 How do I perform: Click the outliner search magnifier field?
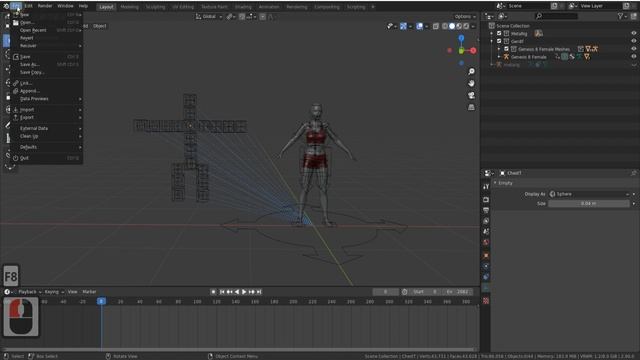tap(556, 16)
